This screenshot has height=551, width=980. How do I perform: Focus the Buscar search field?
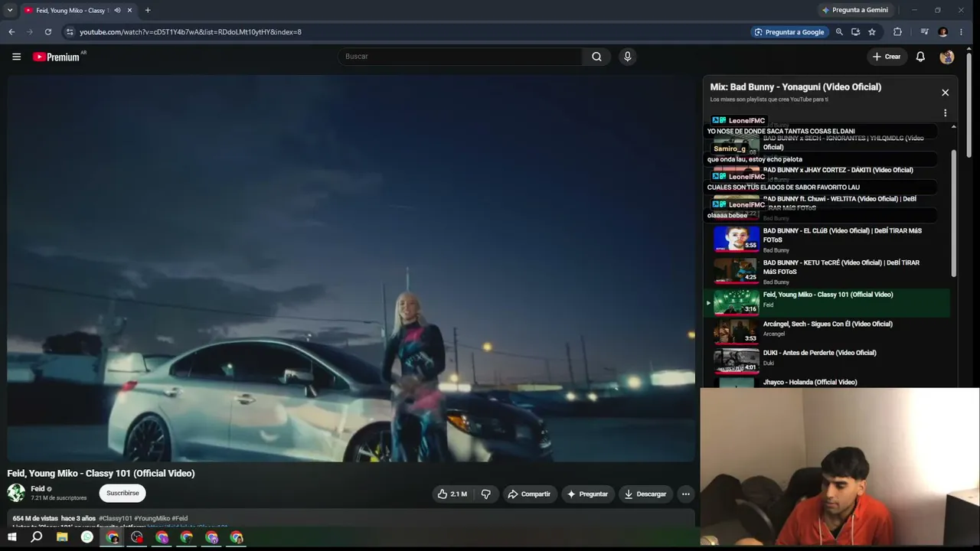coord(460,57)
